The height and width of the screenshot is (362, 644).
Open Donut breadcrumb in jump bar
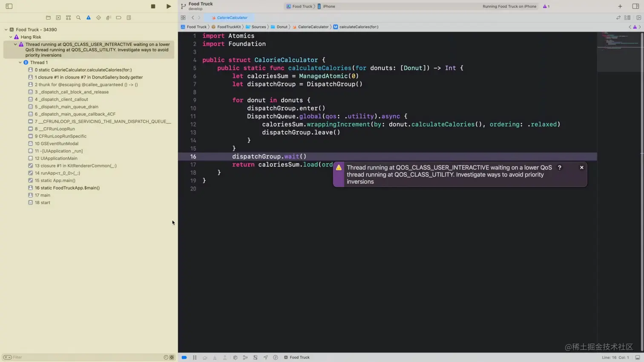[x=279, y=27]
